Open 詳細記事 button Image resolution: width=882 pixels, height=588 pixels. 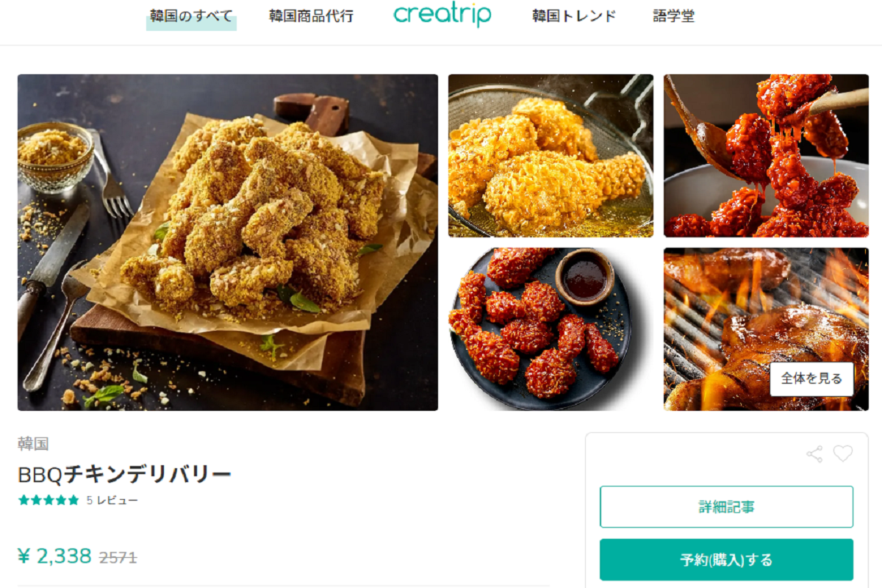[x=726, y=506]
